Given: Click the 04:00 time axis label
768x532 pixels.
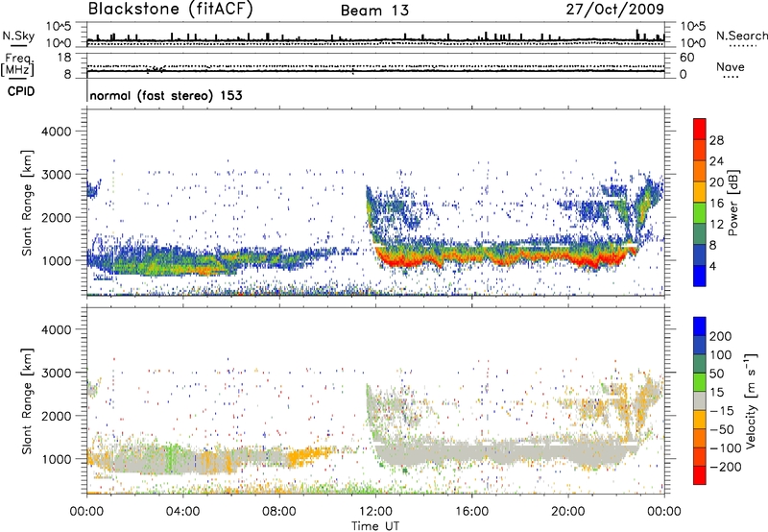Looking at the screenshot, I should pos(182,512).
